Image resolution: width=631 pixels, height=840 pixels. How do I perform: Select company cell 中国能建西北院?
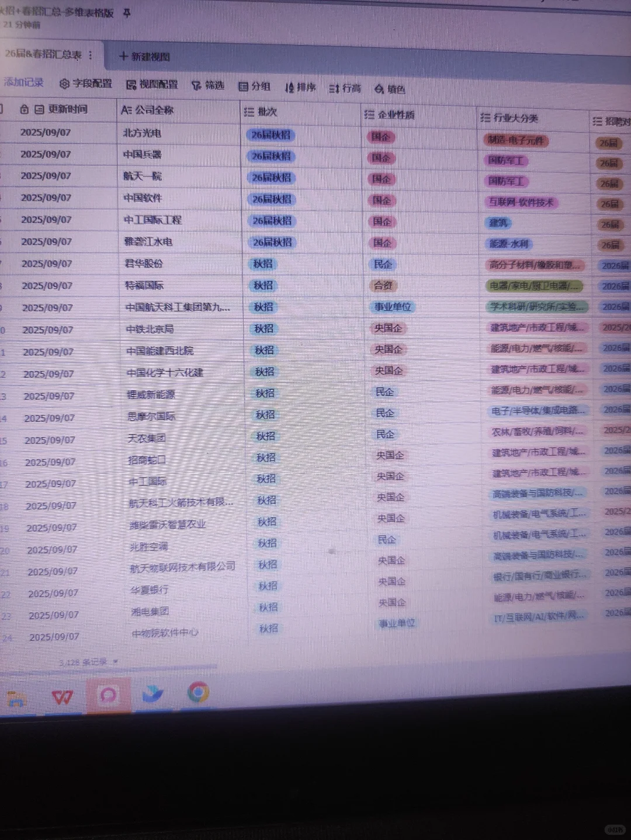(x=160, y=351)
